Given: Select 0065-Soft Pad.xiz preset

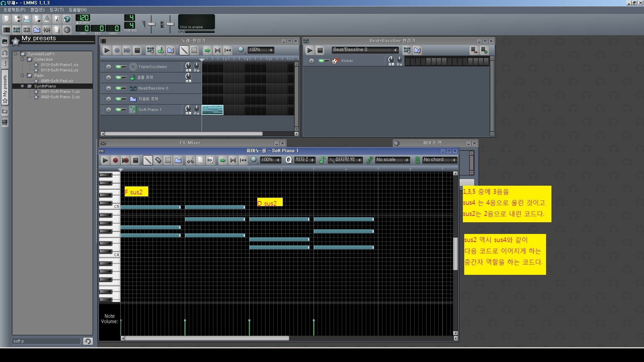Looking at the screenshot, I should pyautogui.click(x=57, y=81).
